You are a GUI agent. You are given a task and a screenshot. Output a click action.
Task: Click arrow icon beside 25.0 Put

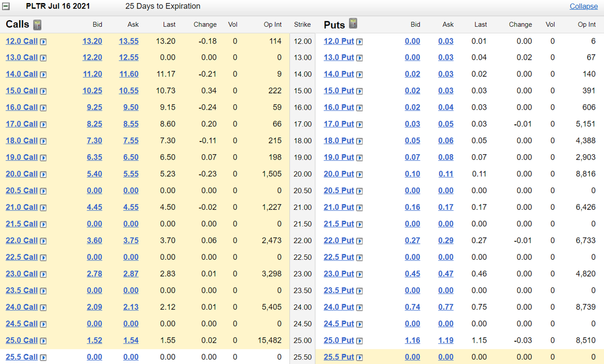(x=359, y=341)
